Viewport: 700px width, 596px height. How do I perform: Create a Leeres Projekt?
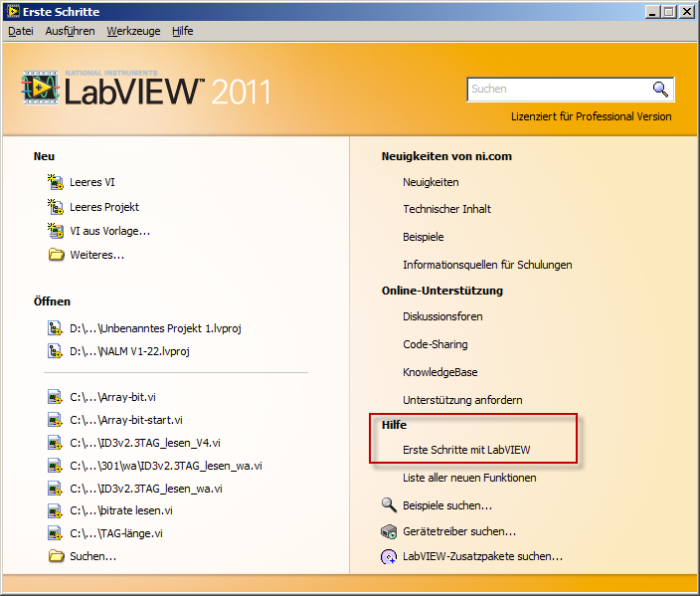point(104,207)
